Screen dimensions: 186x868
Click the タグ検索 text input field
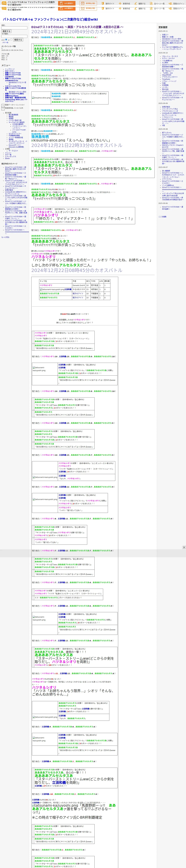tap(14, 36)
